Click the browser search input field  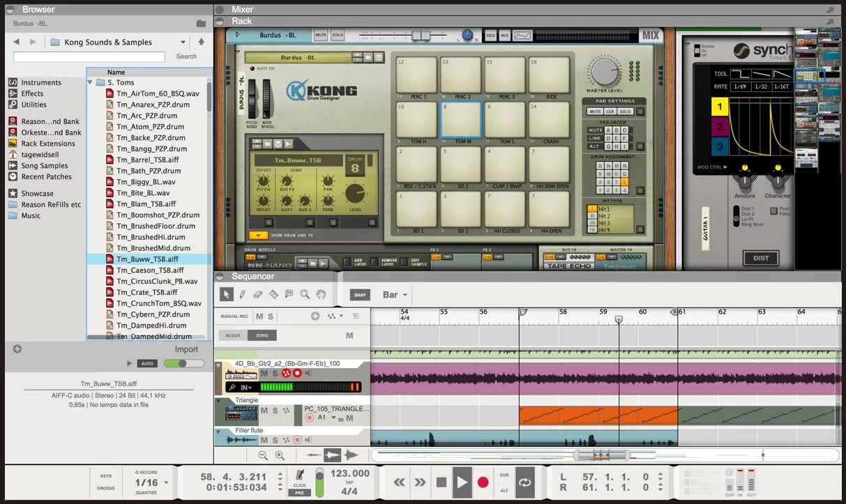pos(89,56)
